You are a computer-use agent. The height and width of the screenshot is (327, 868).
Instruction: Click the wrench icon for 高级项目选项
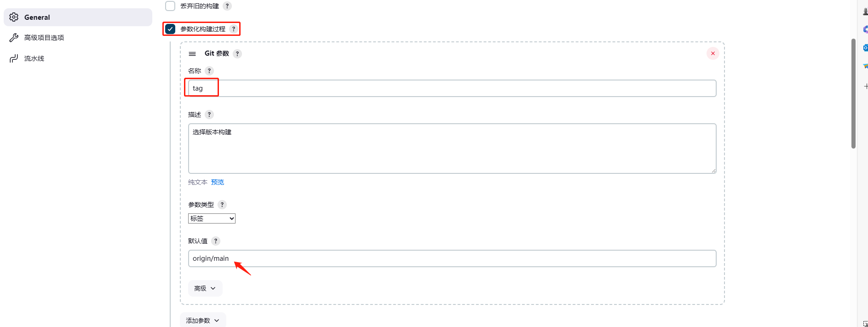click(x=14, y=38)
